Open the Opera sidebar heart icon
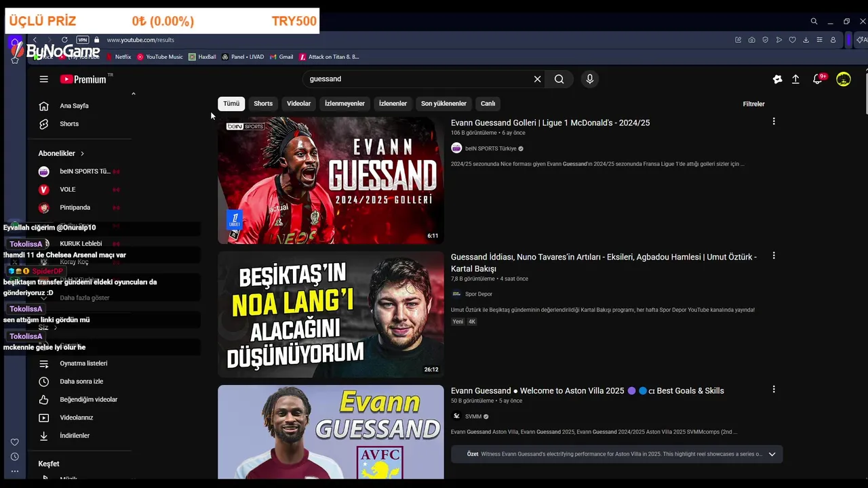Image resolution: width=868 pixels, height=488 pixels. [14, 442]
